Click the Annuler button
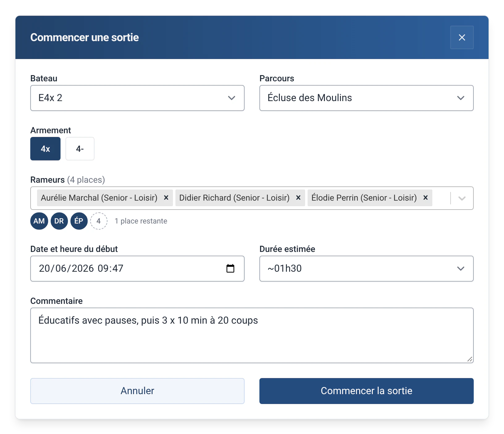The width and height of the screenshot is (504, 434). [137, 391]
